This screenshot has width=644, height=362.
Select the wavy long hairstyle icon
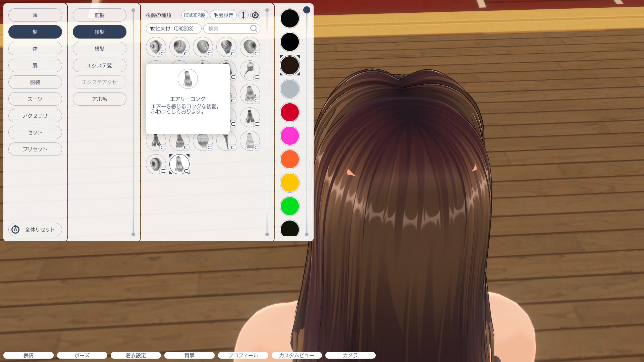point(250,94)
